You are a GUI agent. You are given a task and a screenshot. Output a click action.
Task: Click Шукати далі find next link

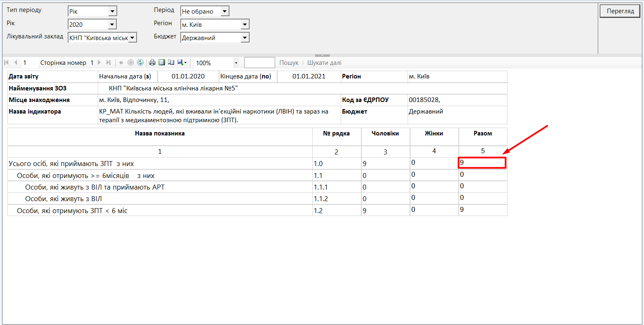point(324,63)
